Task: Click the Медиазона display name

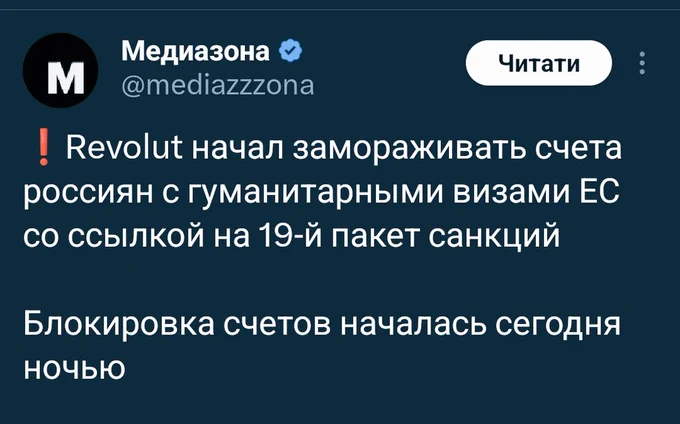Action: point(195,50)
